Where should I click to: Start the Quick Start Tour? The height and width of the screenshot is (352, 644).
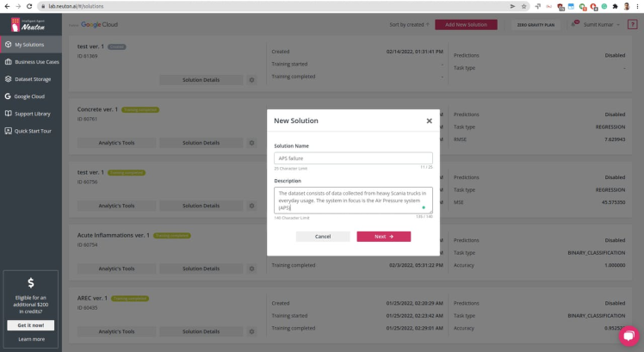click(x=31, y=131)
